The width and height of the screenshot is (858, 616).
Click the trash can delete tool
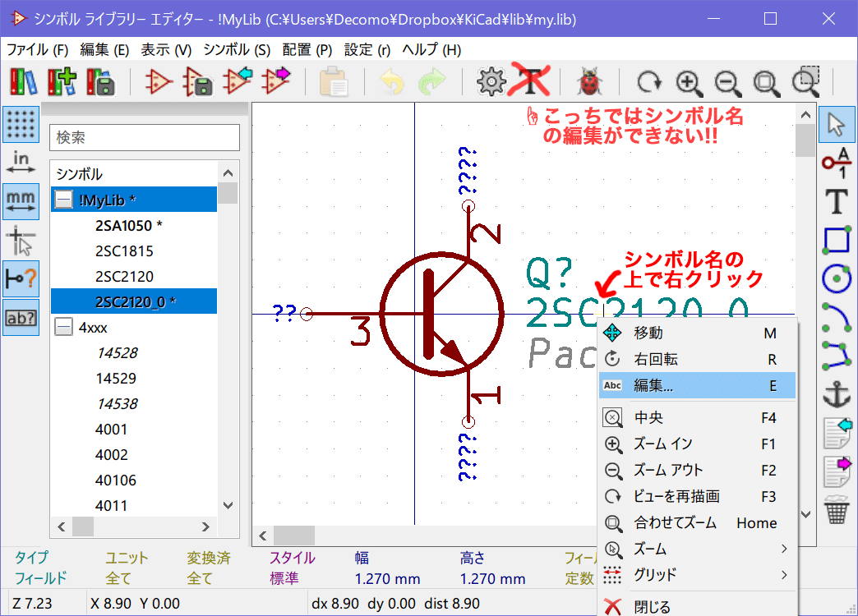pos(837,510)
